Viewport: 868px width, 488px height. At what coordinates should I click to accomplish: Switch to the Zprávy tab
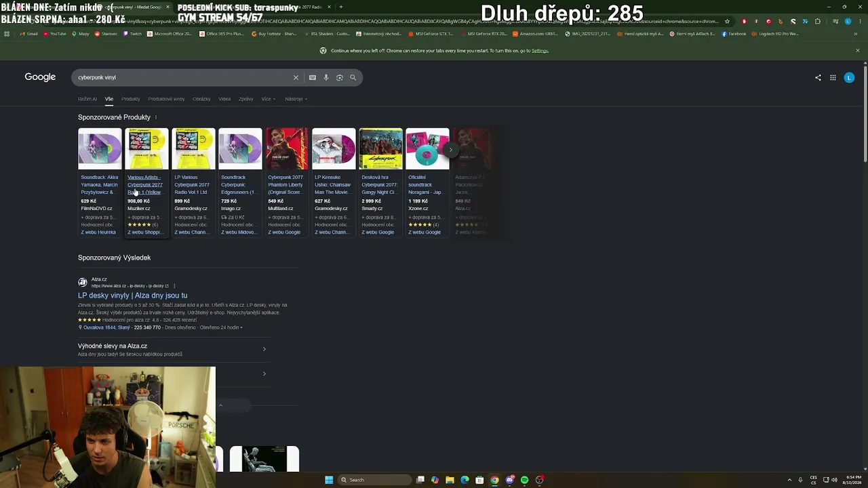[246, 99]
